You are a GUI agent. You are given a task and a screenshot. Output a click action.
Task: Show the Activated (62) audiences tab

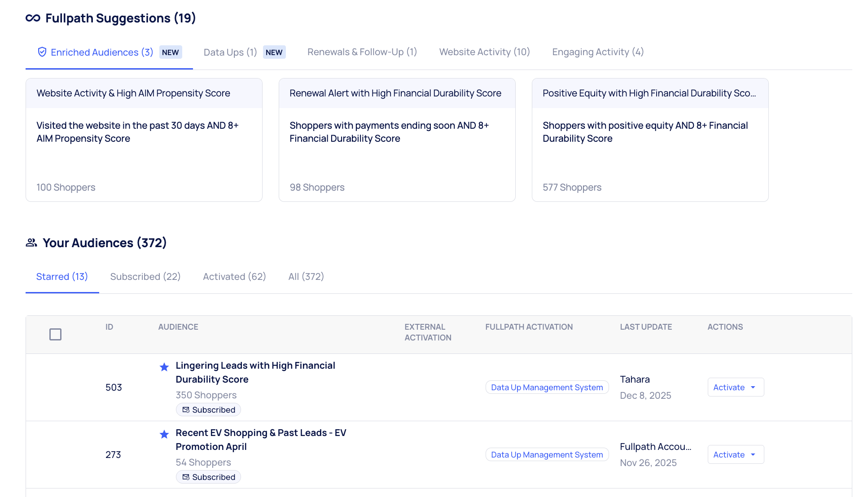[234, 277]
